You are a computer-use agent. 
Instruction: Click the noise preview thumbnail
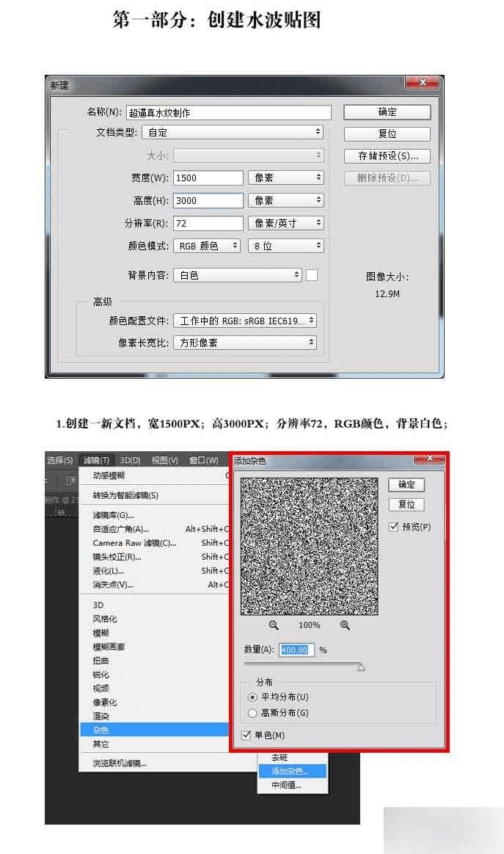[309, 547]
